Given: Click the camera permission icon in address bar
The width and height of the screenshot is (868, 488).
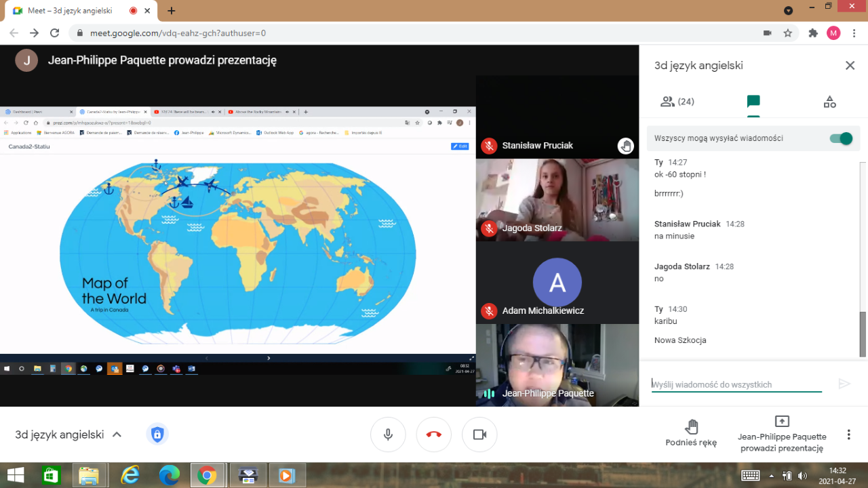Looking at the screenshot, I should (x=768, y=33).
